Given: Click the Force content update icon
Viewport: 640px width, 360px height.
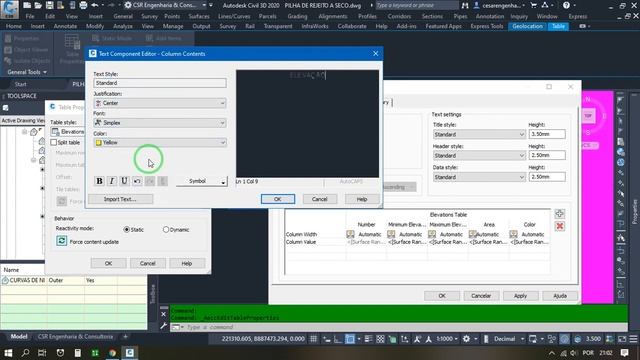Looking at the screenshot, I should click(62, 241).
